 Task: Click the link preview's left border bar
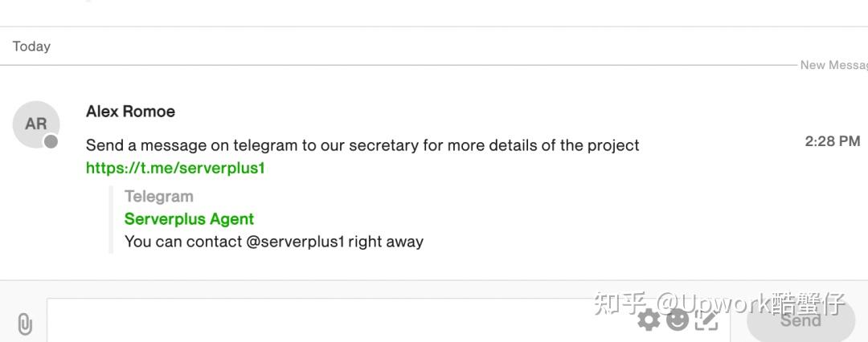[111, 220]
